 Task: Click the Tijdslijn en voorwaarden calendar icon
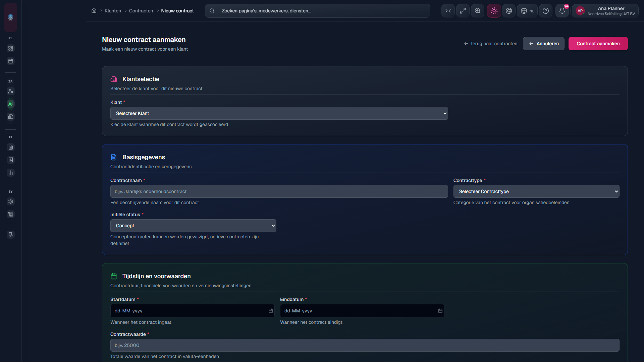click(x=114, y=276)
